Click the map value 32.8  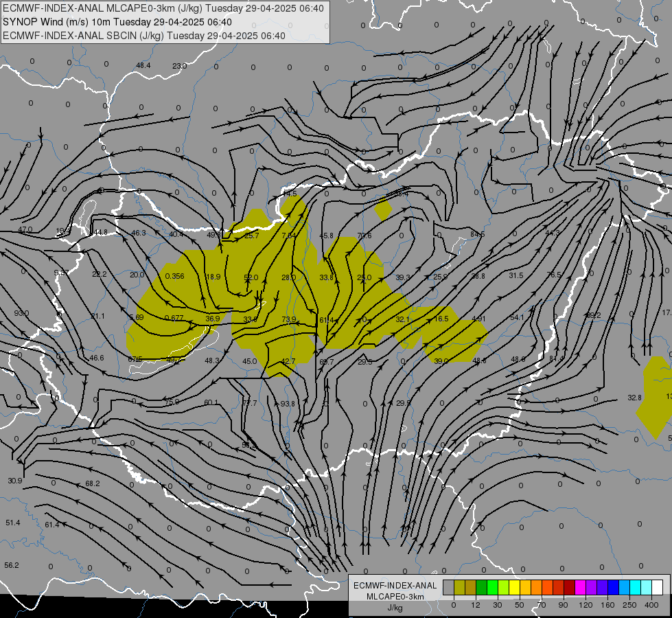[x=635, y=398]
